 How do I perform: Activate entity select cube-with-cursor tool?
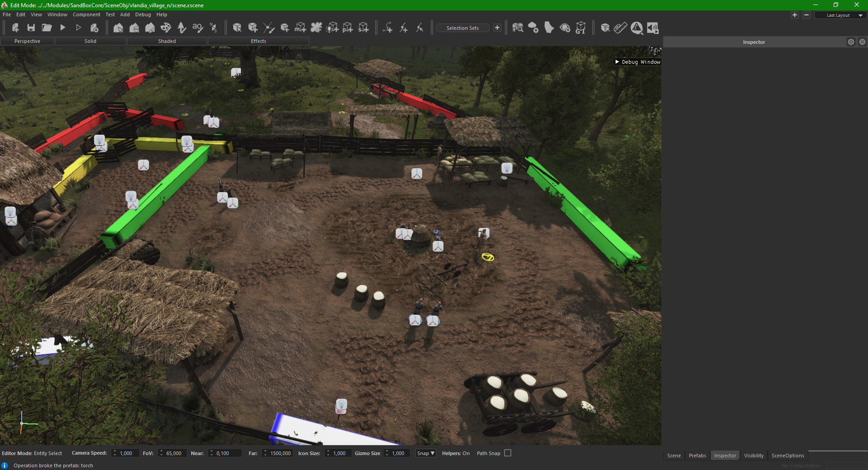[237, 28]
